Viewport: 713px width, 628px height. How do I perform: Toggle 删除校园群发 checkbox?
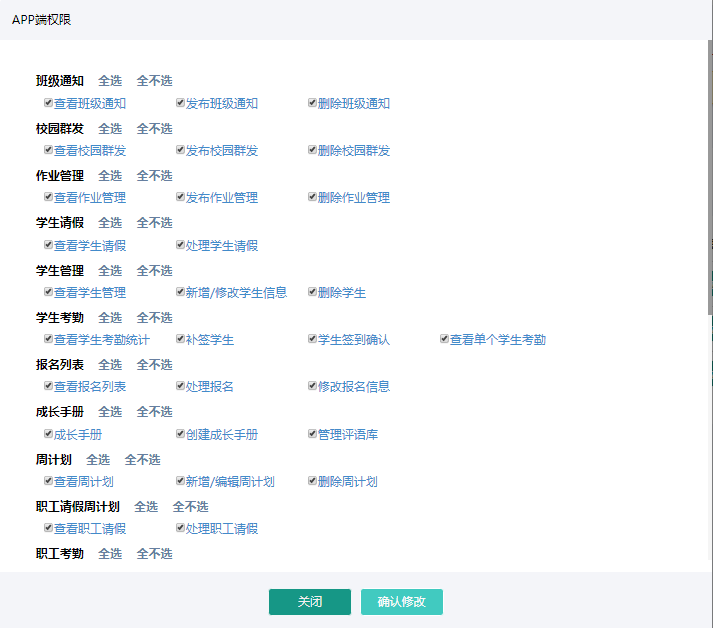[312, 150]
